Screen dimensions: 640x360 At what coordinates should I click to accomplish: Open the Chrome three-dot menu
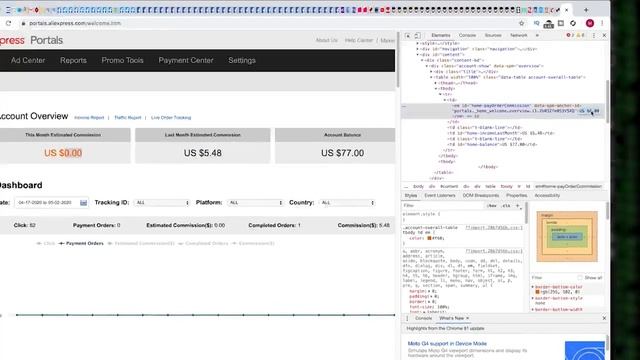[x=602, y=23]
